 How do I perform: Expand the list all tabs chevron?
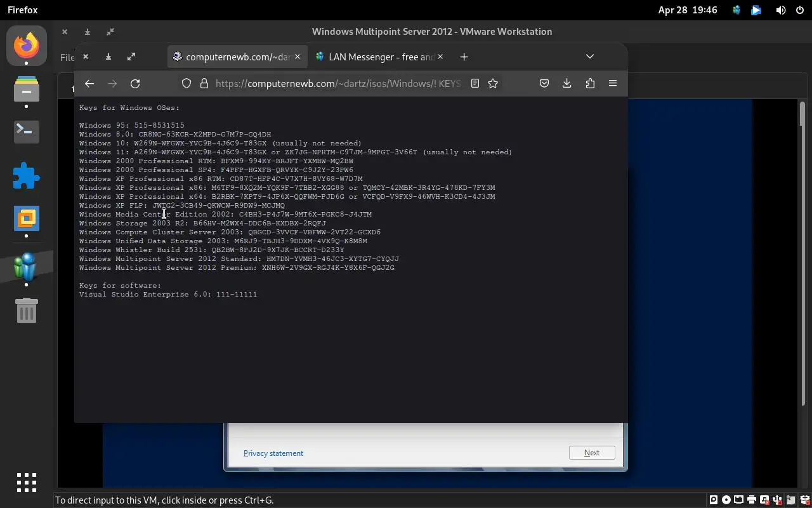coord(590,57)
